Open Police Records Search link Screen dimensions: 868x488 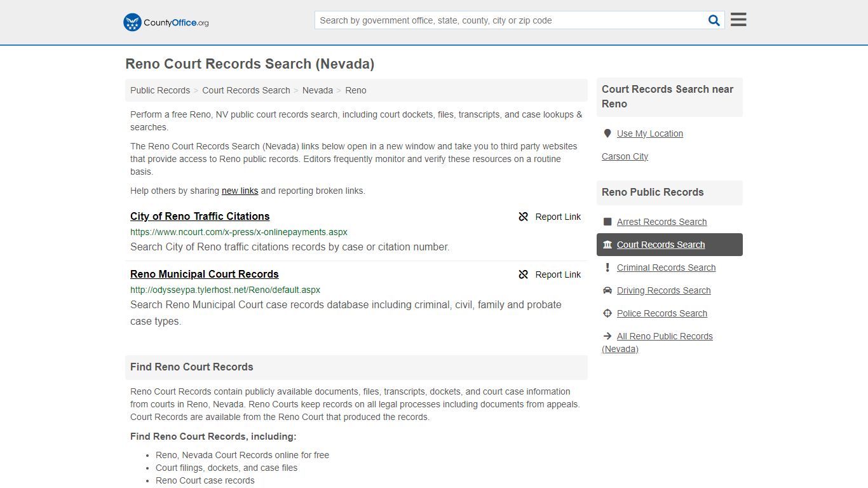pyautogui.click(x=661, y=313)
